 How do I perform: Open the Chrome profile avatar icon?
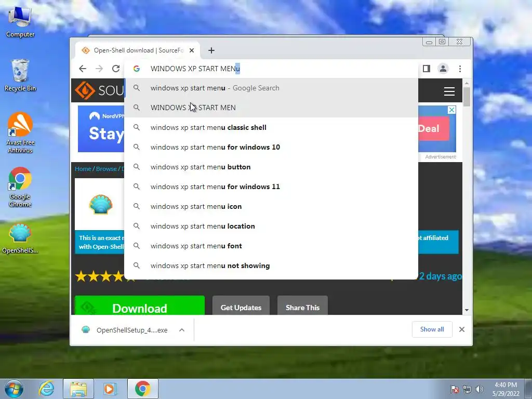click(443, 69)
